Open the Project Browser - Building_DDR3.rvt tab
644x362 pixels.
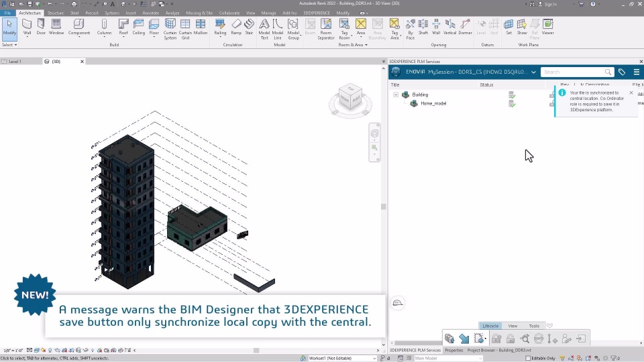tap(499, 350)
